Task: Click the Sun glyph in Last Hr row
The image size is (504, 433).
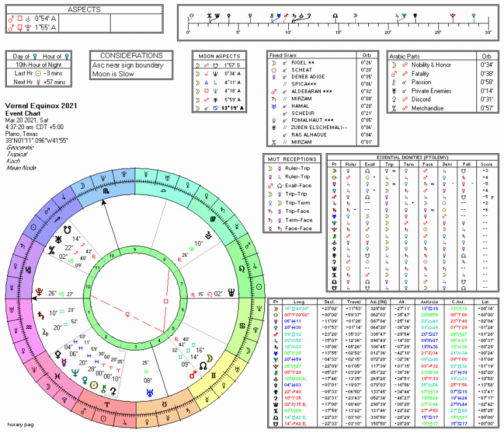Action: [40, 73]
